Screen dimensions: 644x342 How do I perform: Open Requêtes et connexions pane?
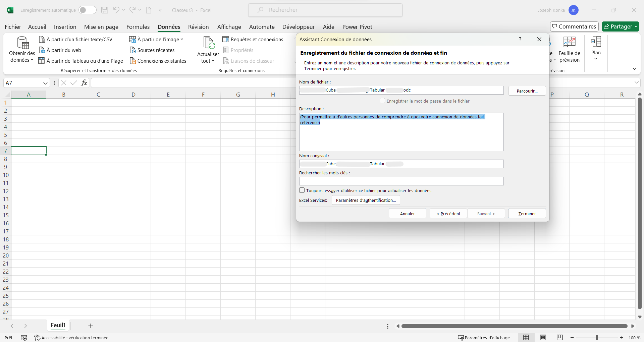(253, 40)
